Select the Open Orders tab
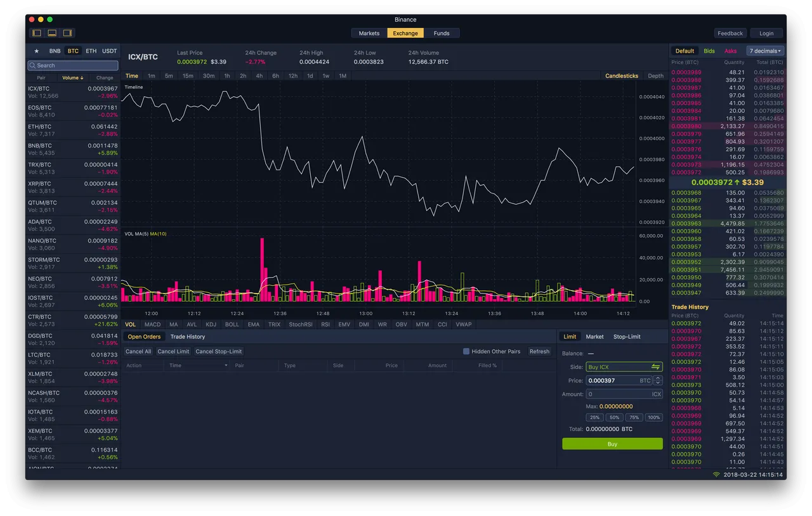Screen dimensions: 812x516 144,337
